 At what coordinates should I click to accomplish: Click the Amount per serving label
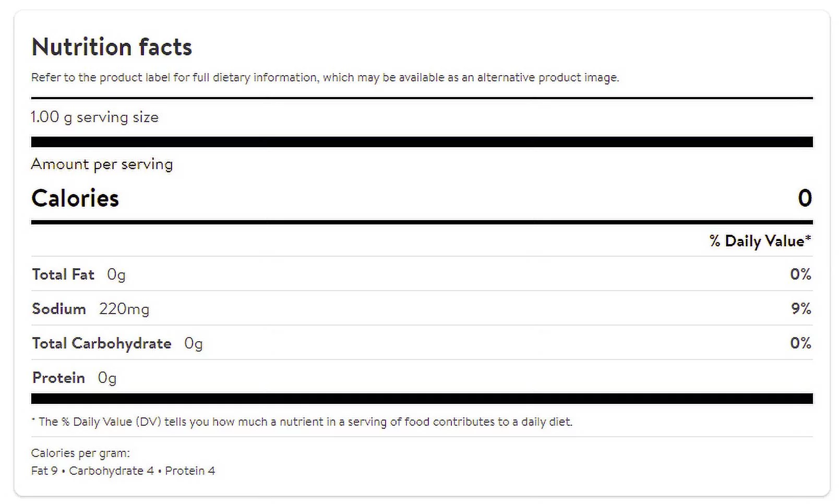(x=102, y=164)
